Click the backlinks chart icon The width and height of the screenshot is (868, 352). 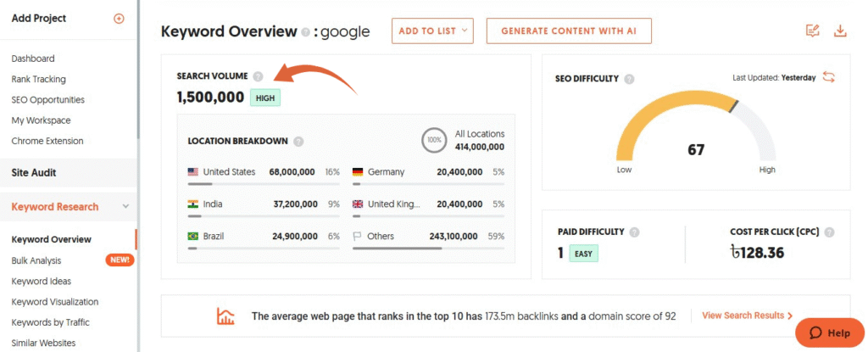tap(225, 316)
